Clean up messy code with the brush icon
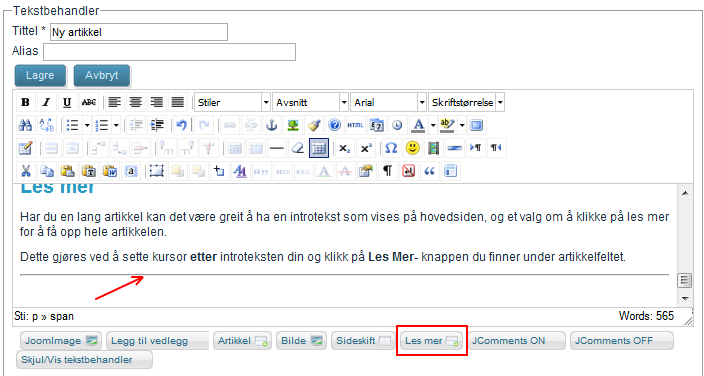Viewport: 704px width, 376px height. coord(314,125)
